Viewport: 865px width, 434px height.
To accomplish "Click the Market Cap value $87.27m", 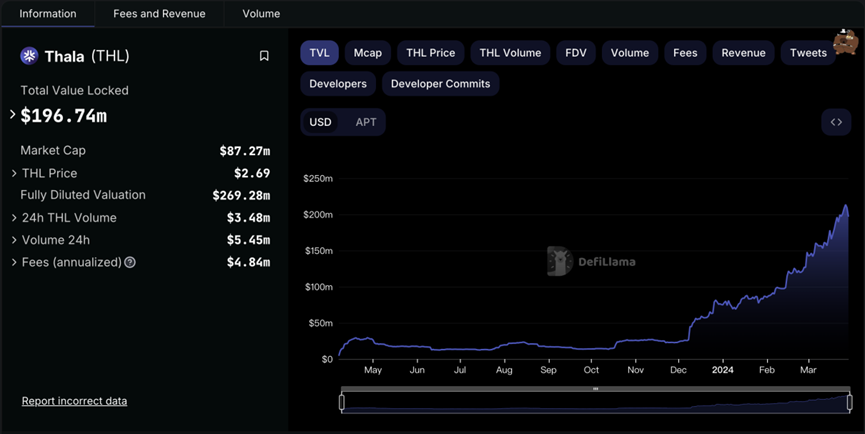I will click(x=245, y=151).
